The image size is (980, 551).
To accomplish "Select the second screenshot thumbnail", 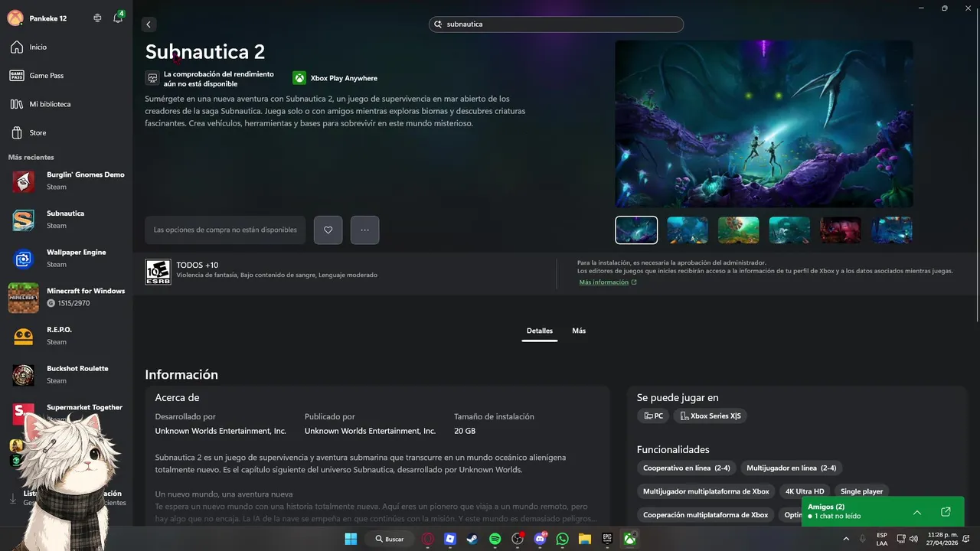I will [x=687, y=230].
